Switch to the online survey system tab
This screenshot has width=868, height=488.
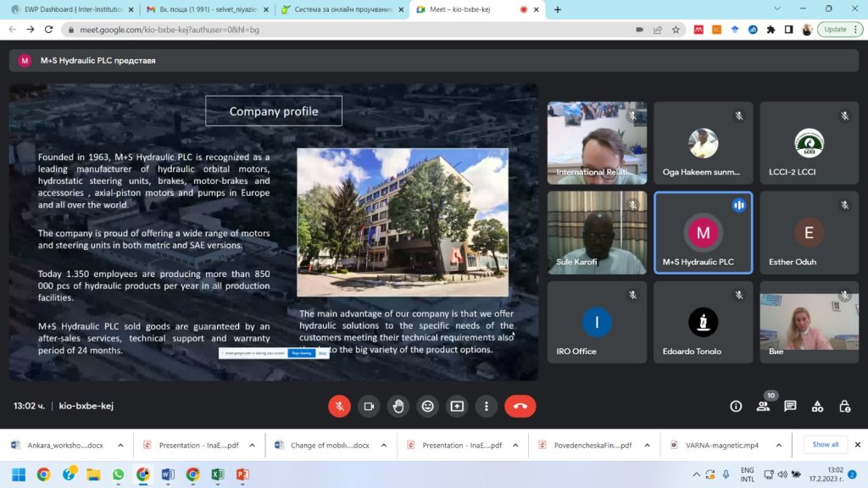341,9
